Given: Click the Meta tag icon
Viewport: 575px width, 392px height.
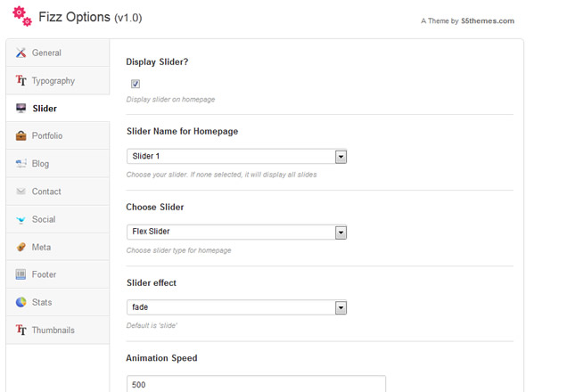Looking at the screenshot, I should click(x=21, y=247).
